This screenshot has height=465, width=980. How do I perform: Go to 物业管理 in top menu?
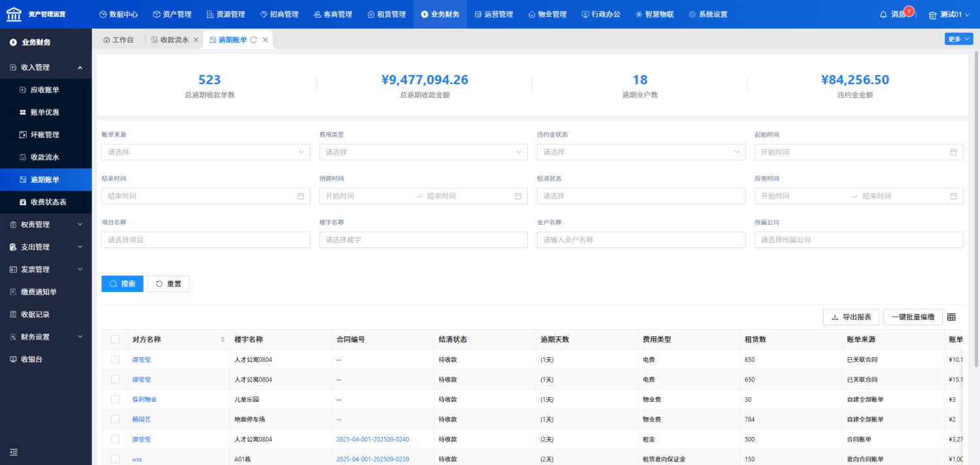click(547, 14)
